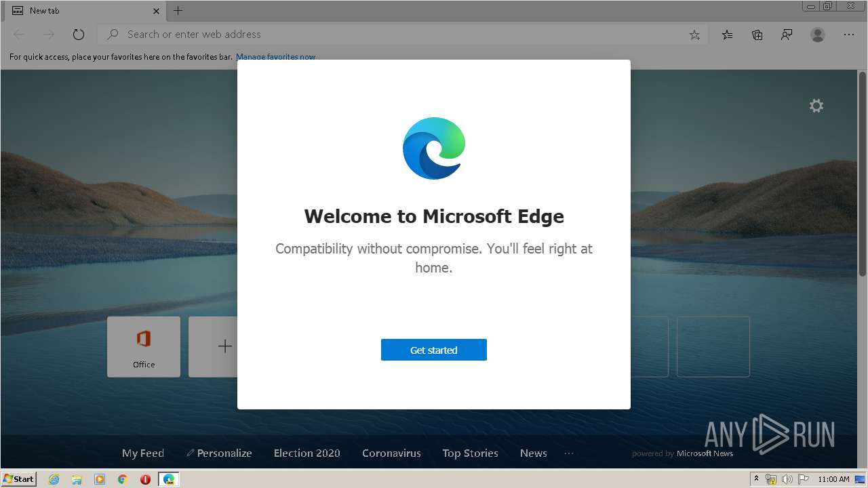Click the Forward navigation arrow
Viewport: 868px width, 488px height.
(49, 35)
